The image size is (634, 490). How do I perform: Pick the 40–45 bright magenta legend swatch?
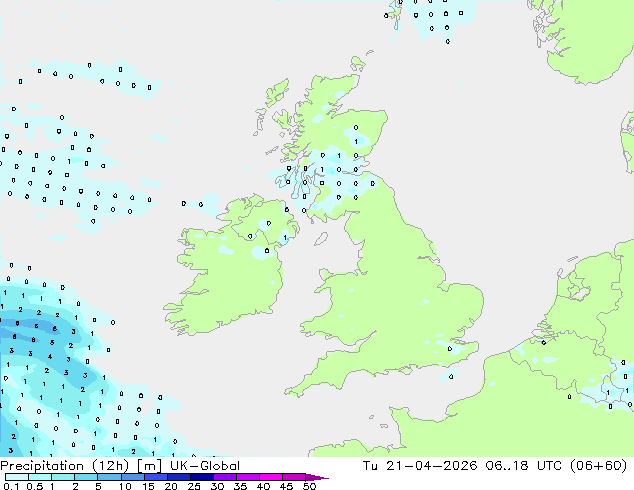(271, 477)
